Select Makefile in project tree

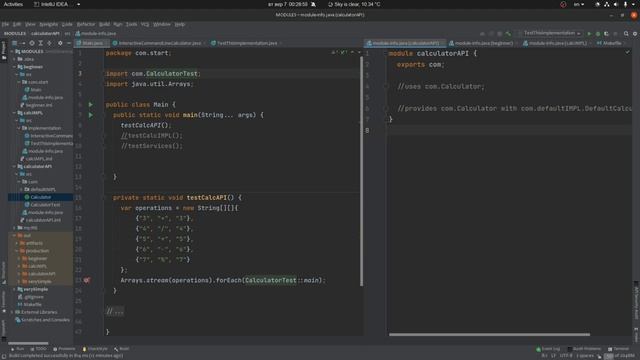(x=33, y=304)
